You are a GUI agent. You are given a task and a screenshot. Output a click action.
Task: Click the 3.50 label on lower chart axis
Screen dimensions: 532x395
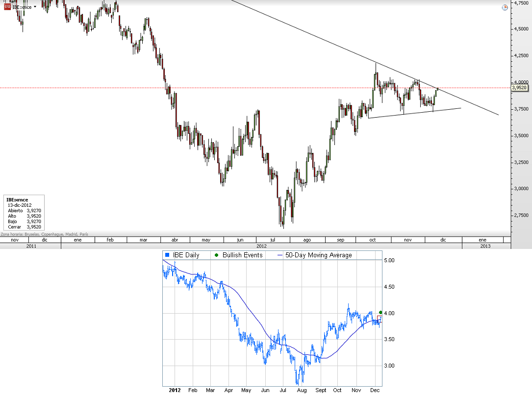(389, 340)
